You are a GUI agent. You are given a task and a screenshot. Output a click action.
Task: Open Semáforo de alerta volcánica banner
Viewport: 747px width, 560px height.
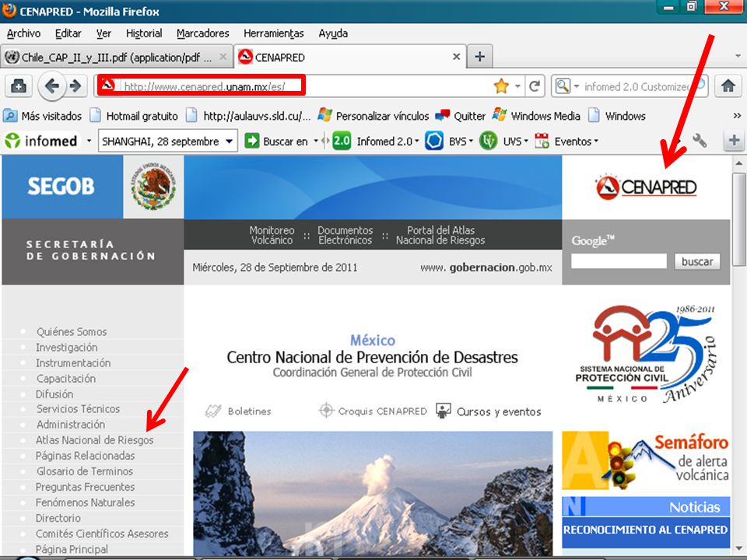646,460
